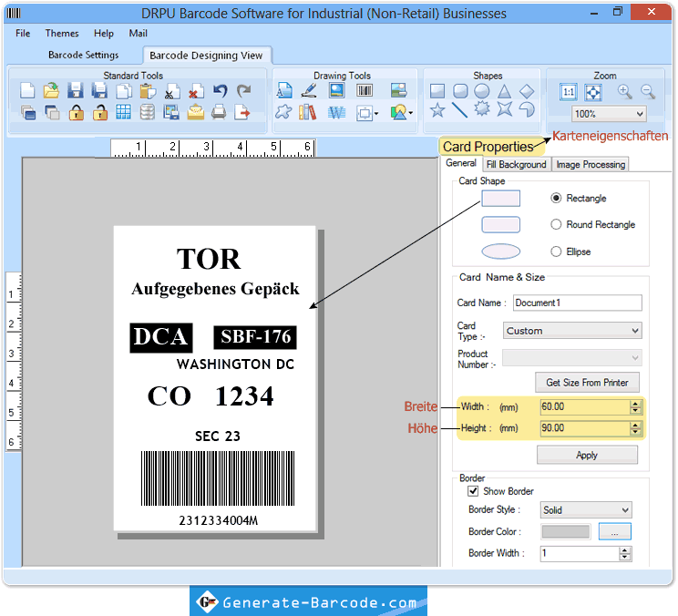Paste from clipboard in Standard Tools
This screenshot has width=678, height=616.
click(x=148, y=91)
